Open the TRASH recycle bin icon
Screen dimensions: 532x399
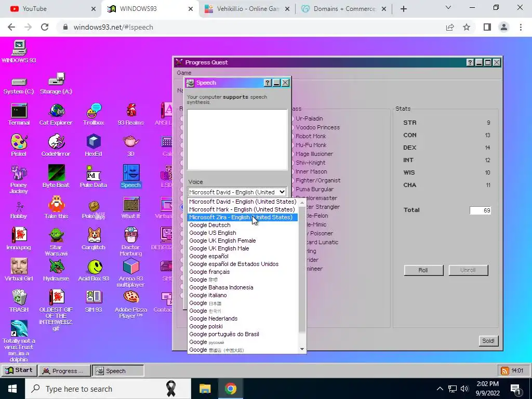tap(19, 301)
